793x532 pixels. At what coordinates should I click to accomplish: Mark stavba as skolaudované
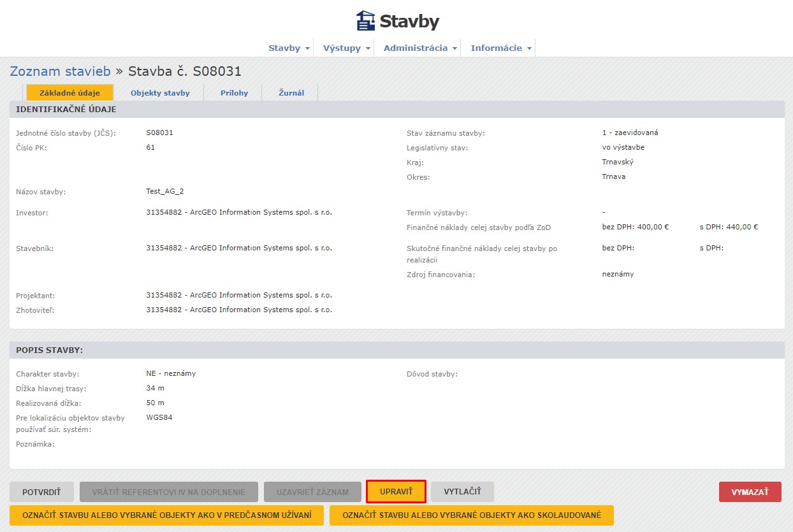point(471,515)
